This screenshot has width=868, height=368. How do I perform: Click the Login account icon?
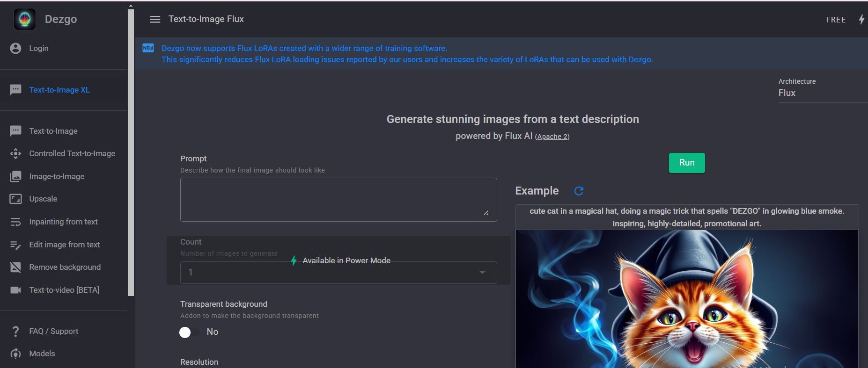tap(15, 48)
